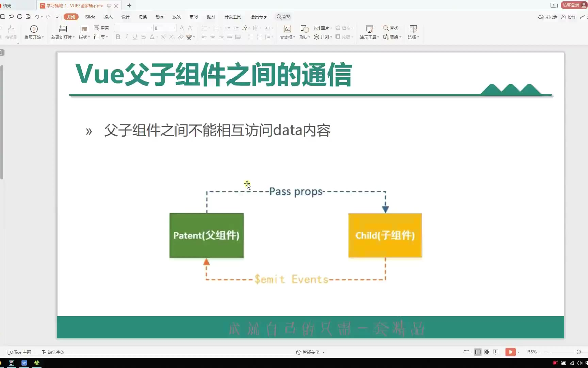The width and height of the screenshot is (588, 368).
Task: Click the presentation tools icon
Action: click(370, 29)
